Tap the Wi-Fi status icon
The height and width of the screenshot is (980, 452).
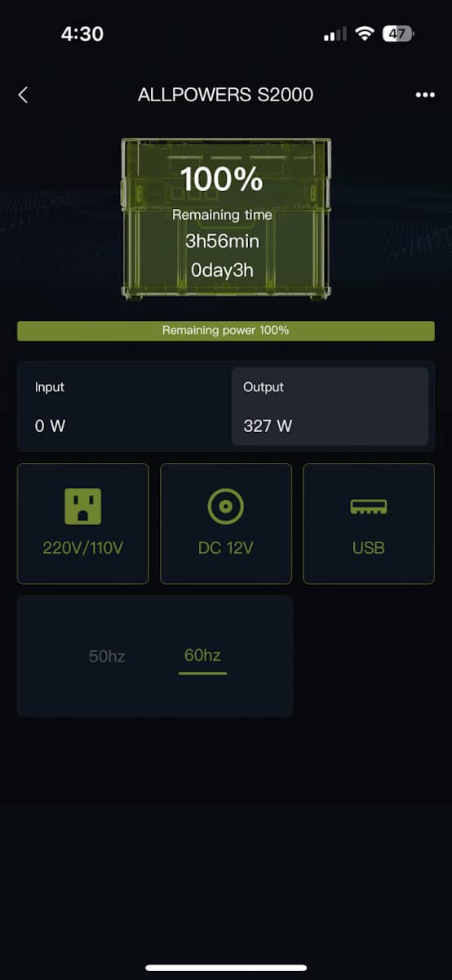pos(364,33)
